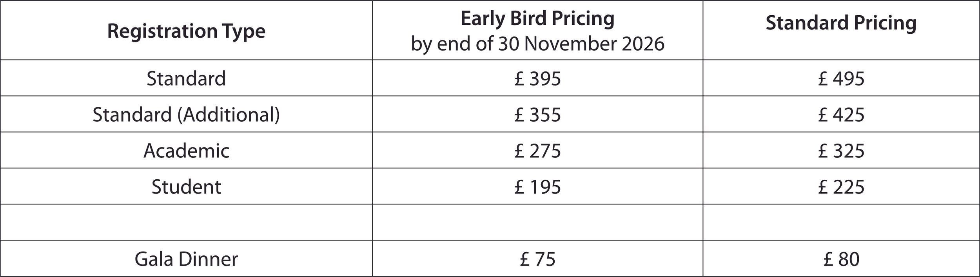The height and width of the screenshot is (277, 980).
Task: Select the £ 495 standard price
Action: coord(841,78)
